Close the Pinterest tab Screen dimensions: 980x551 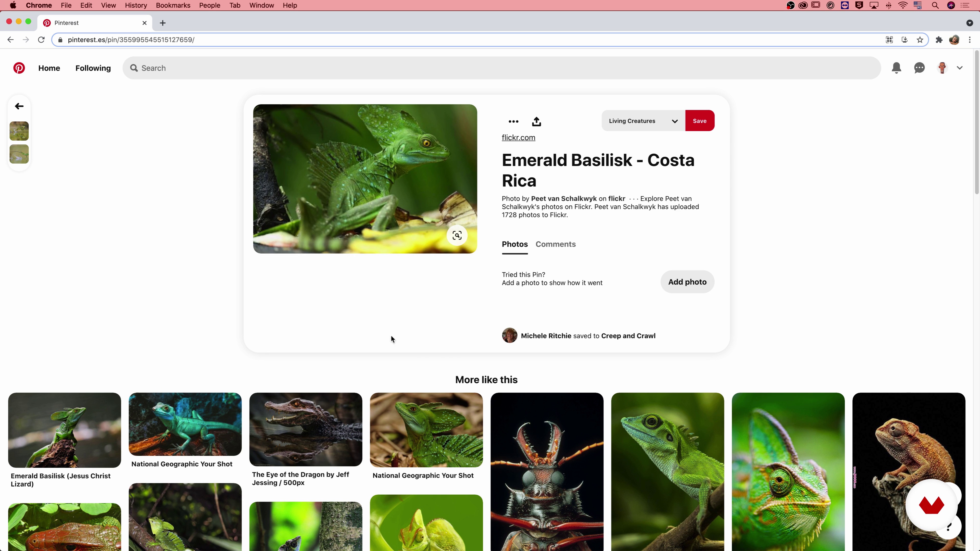point(144,23)
